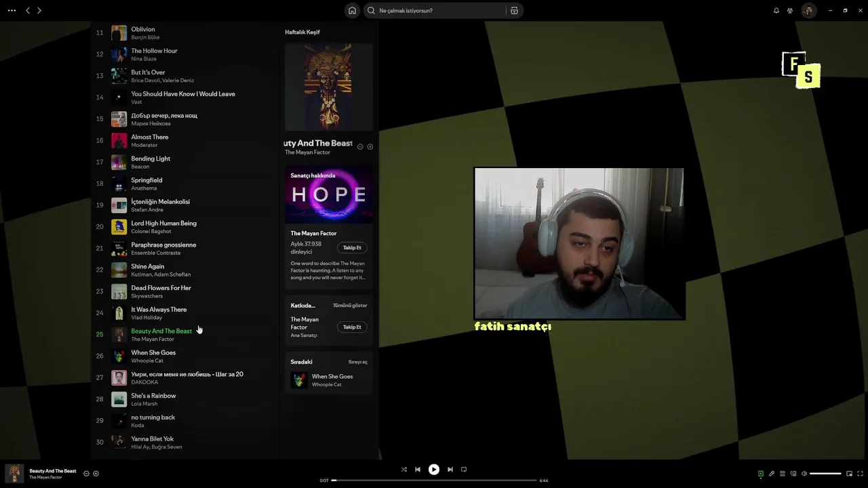Select playing track 25 'Beauty And The Beast'
The width and height of the screenshot is (868, 488).
pyautogui.click(x=184, y=335)
